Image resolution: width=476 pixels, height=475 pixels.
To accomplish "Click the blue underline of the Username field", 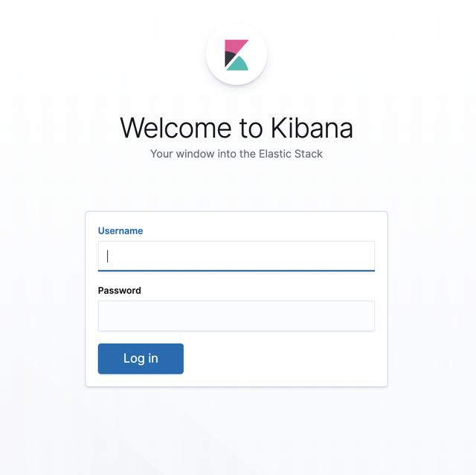I will click(237, 271).
